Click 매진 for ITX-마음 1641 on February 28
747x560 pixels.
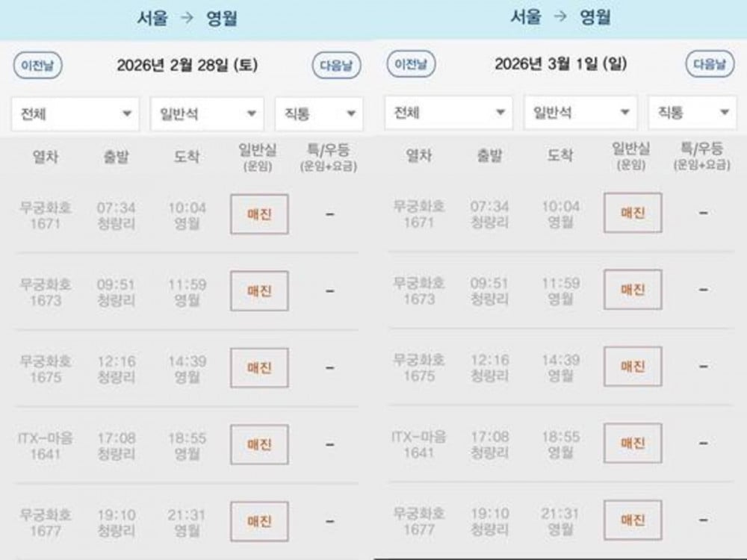[259, 445]
